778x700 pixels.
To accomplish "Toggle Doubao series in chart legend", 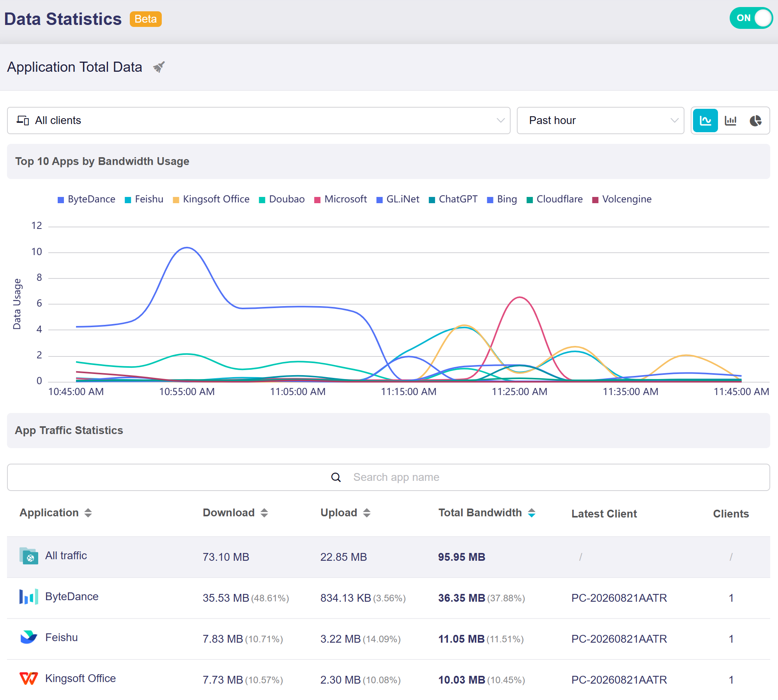I will point(282,199).
